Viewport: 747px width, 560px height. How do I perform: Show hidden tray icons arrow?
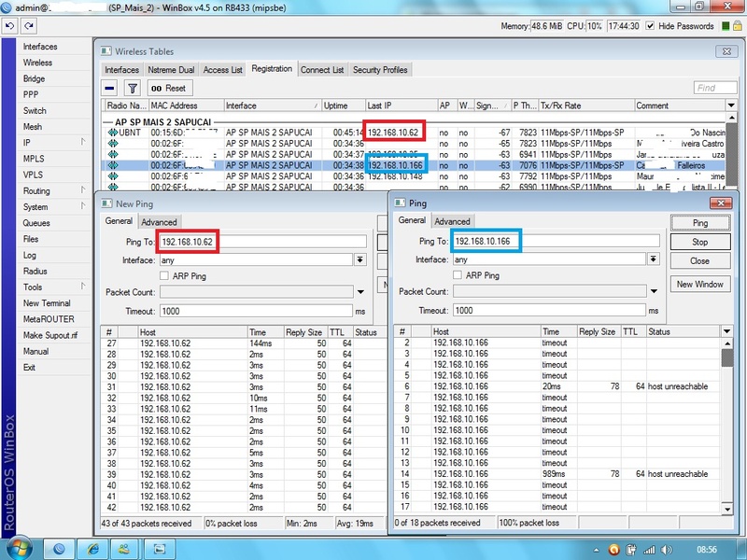596,550
